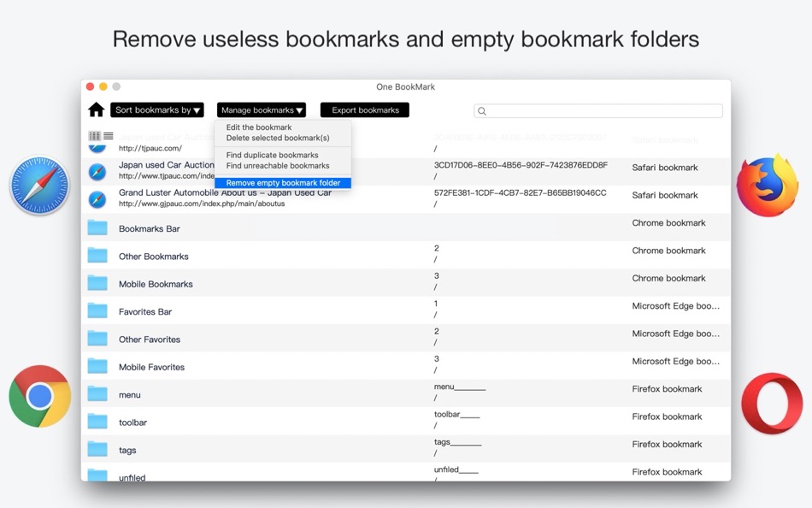Image resolution: width=812 pixels, height=508 pixels.
Task: Click Microsoft Edge label of Mobile Favorites row
Action: pyautogui.click(x=675, y=361)
